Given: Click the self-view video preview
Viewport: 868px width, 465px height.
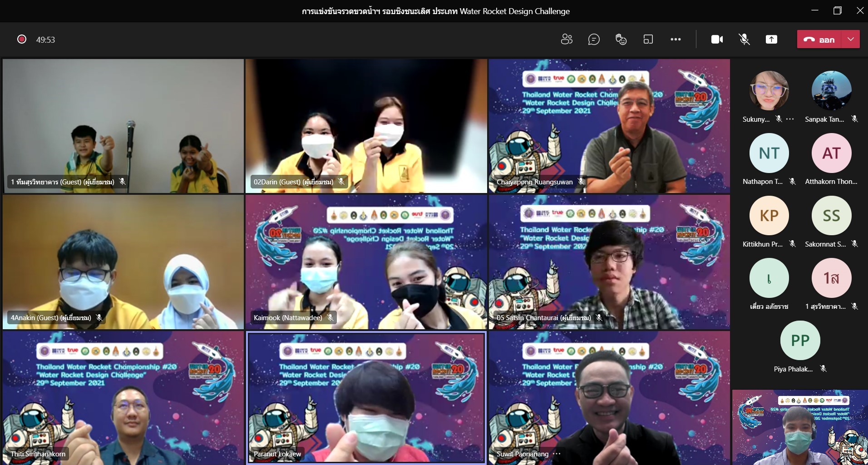Looking at the screenshot, I should [x=800, y=427].
